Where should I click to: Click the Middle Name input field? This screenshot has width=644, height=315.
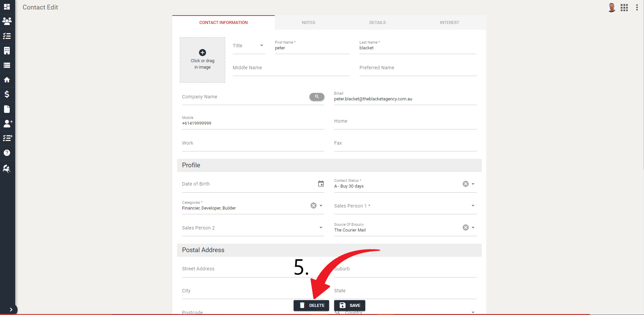(291, 68)
